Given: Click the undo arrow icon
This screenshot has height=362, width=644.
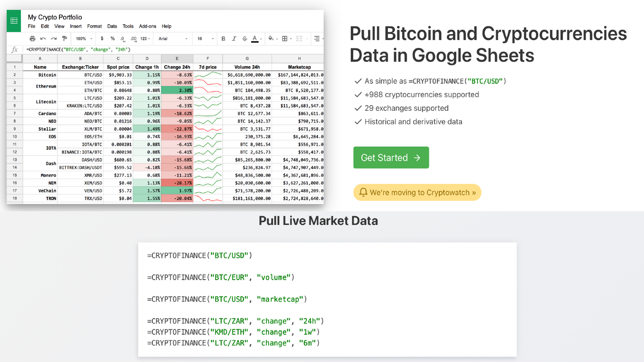Looking at the screenshot, I should tap(43, 39).
